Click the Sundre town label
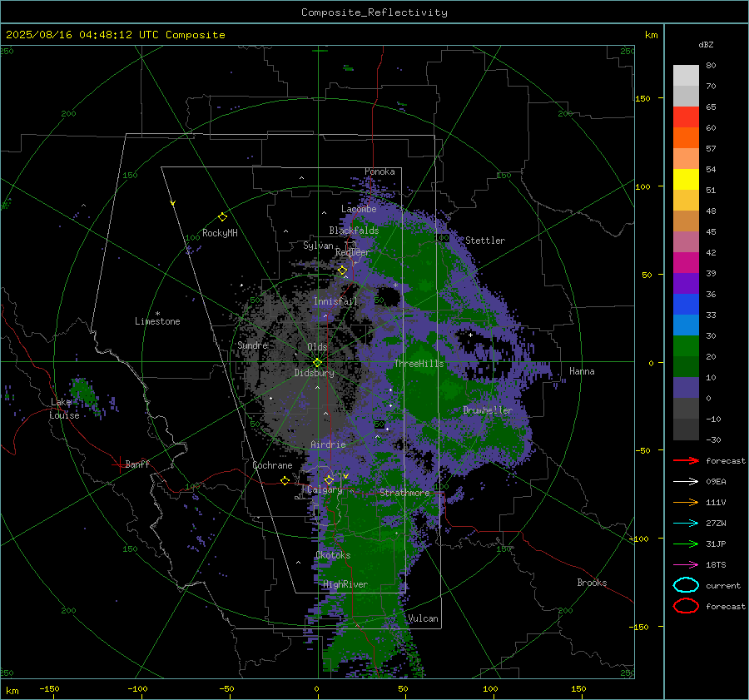 click(253, 345)
